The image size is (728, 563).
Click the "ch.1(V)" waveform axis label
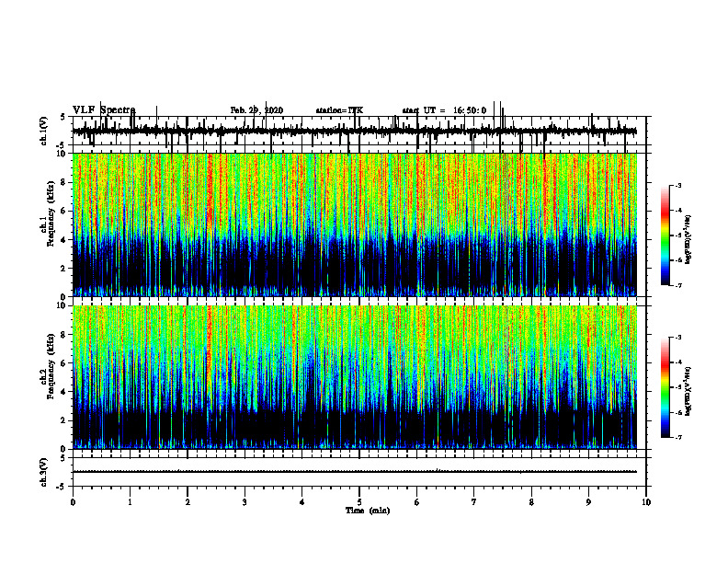[44, 131]
